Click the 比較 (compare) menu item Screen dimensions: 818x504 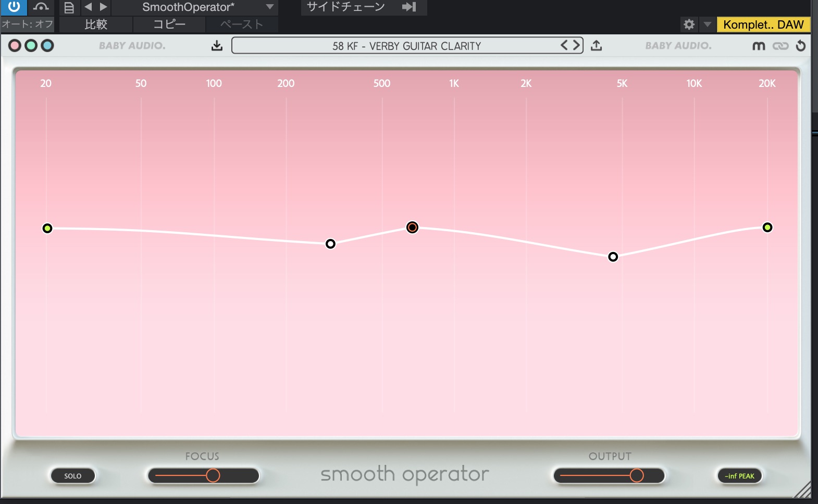pos(96,24)
